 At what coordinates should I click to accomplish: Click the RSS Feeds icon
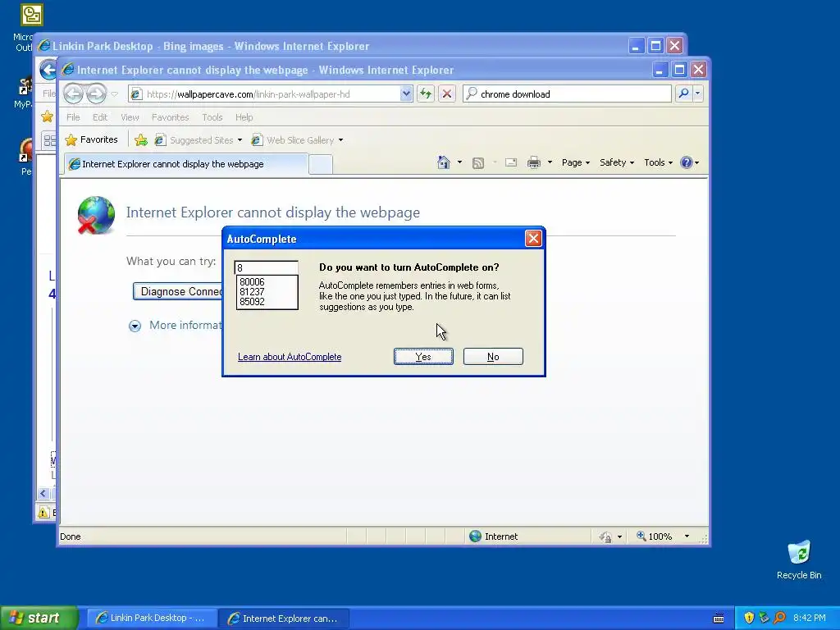pos(478,163)
